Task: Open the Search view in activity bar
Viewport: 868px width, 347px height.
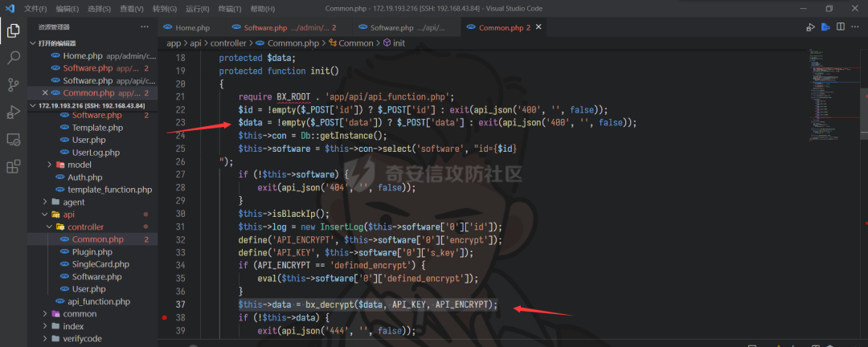Action: [14, 58]
